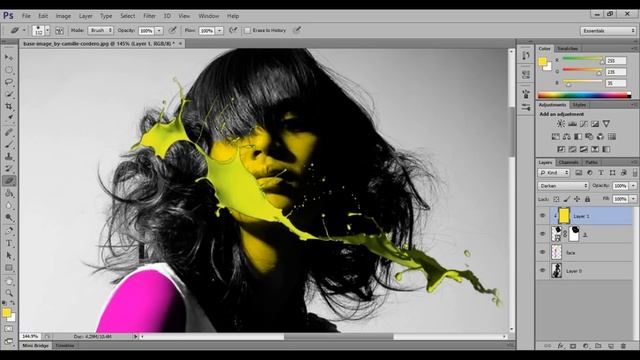
Task: Toggle layer filtering switch on
Action: point(635,173)
